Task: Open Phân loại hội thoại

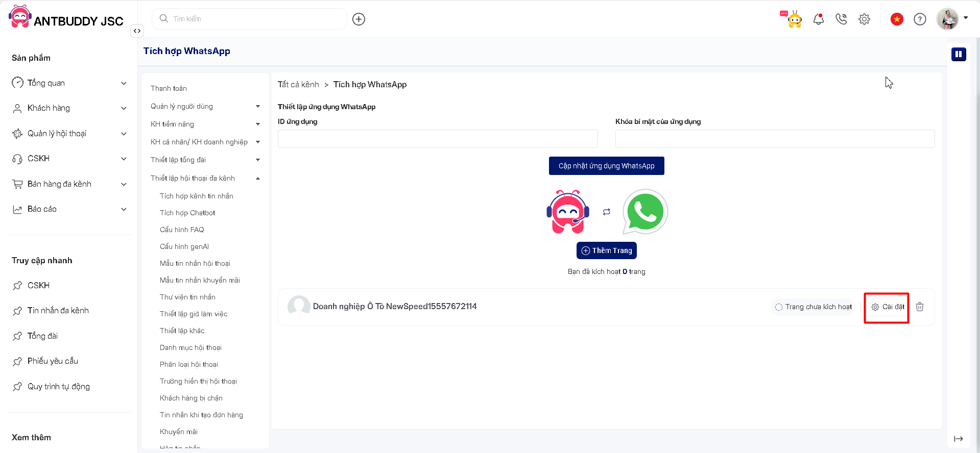Action: (189, 364)
